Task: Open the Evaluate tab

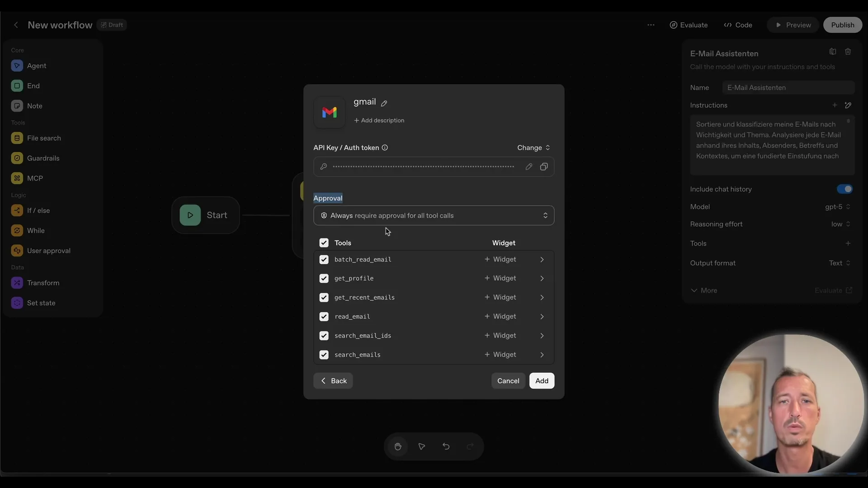Action: point(689,25)
